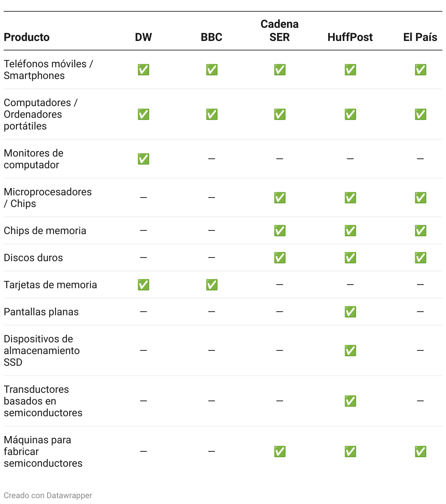446x504 pixels.
Task: Click BBC dash in Monitores de computador row
Action: pos(212,159)
